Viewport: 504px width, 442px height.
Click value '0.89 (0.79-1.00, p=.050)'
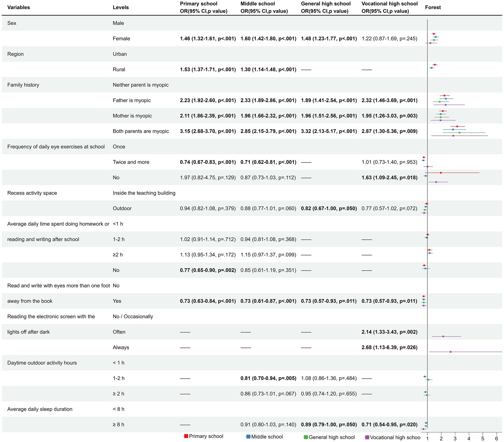pos(329,425)
